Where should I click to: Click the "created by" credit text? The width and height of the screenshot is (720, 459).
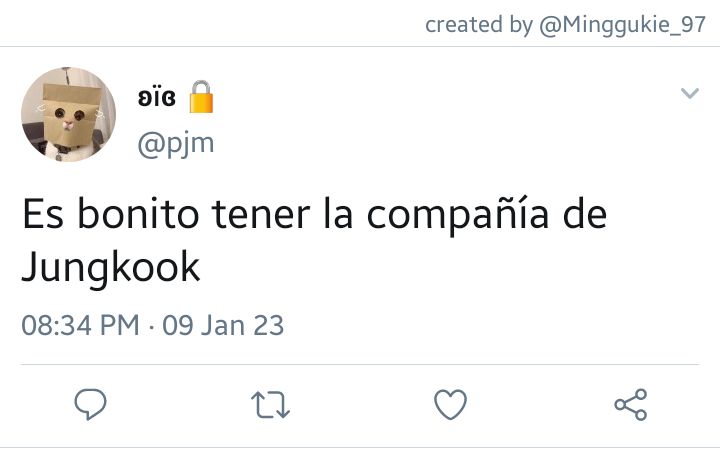point(478,24)
